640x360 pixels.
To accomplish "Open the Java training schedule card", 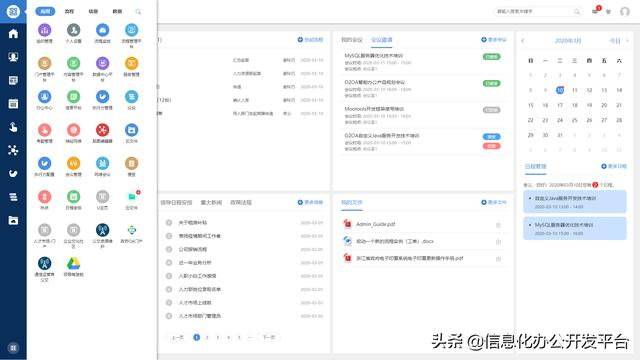I will tap(575, 202).
